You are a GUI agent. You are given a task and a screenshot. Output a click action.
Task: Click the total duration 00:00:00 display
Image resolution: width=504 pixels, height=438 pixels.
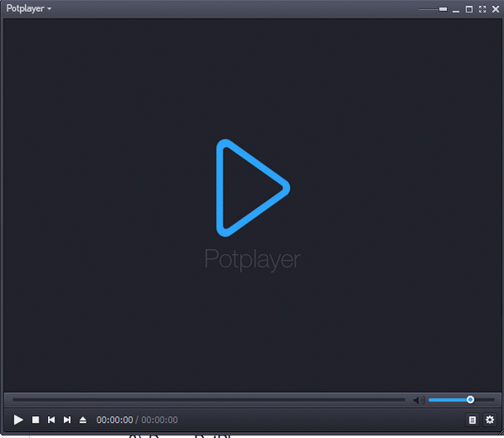click(160, 420)
